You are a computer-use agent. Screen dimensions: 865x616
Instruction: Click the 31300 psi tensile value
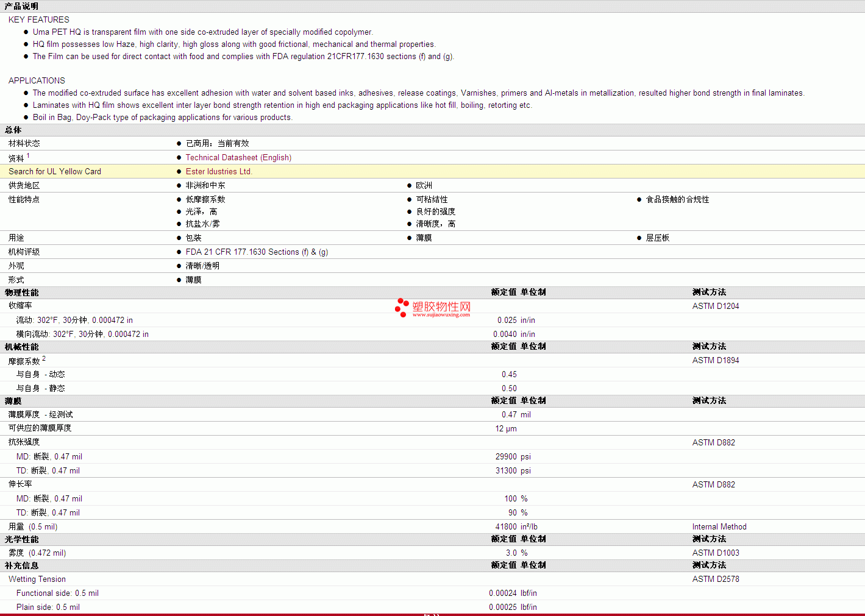pyautogui.click(x=513, y=470)
